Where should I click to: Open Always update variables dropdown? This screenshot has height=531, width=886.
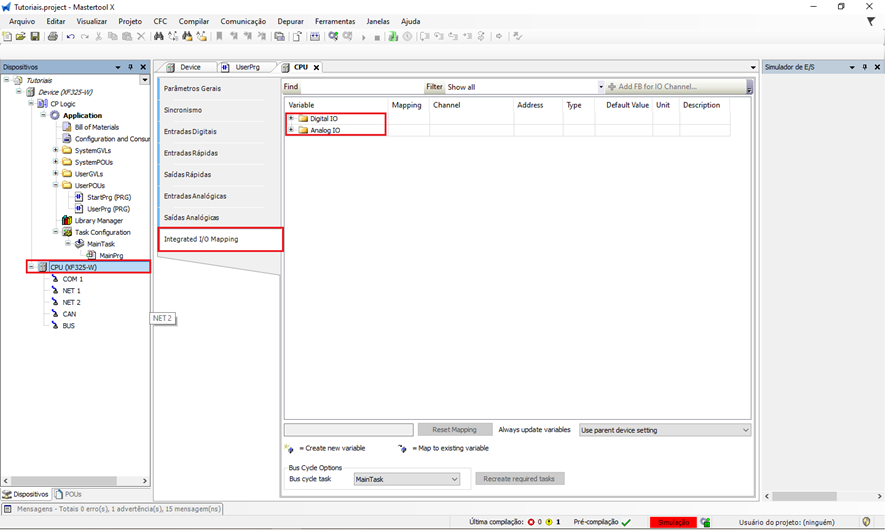click(x=664, y=430)
